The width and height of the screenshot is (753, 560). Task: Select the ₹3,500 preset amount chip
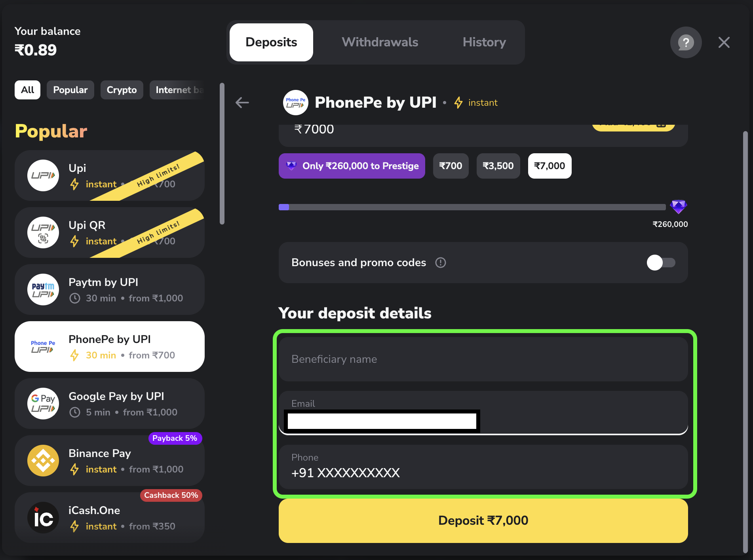pos(498,166)
